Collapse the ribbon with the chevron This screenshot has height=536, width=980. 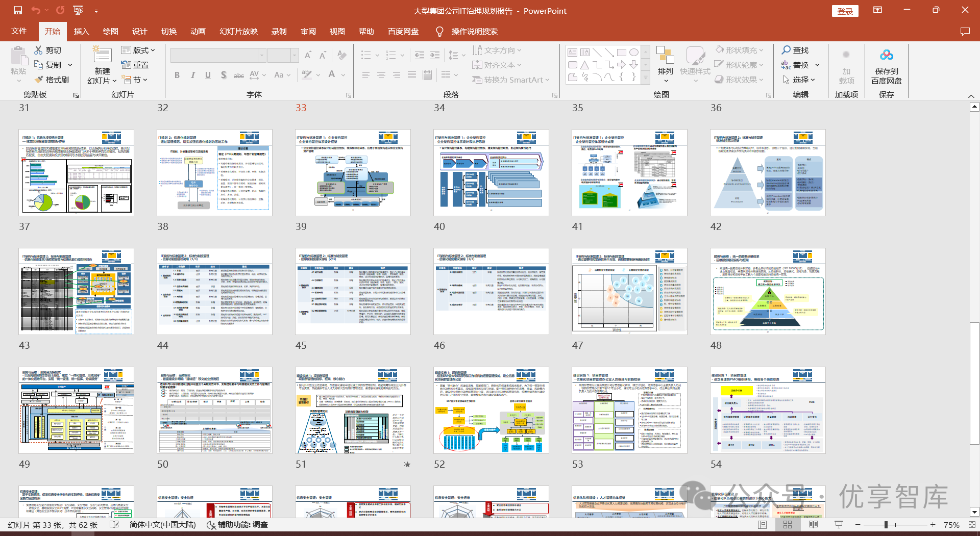[x=971, y=96]
